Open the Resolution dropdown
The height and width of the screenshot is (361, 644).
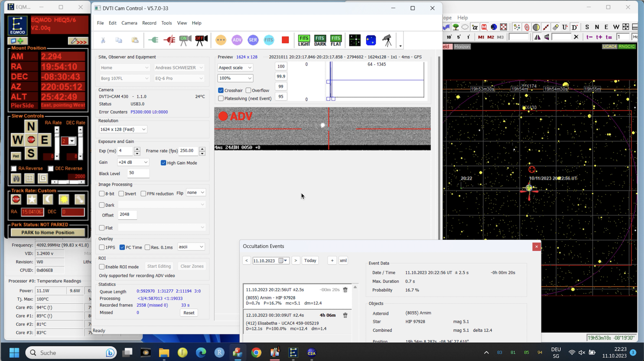click(x=123, y=129)
